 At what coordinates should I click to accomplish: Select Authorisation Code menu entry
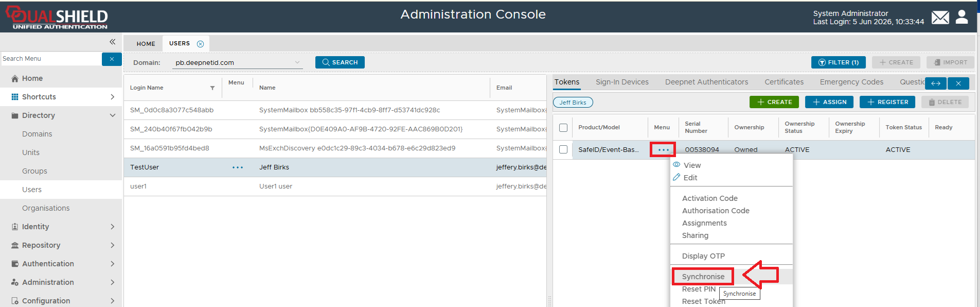716,211
